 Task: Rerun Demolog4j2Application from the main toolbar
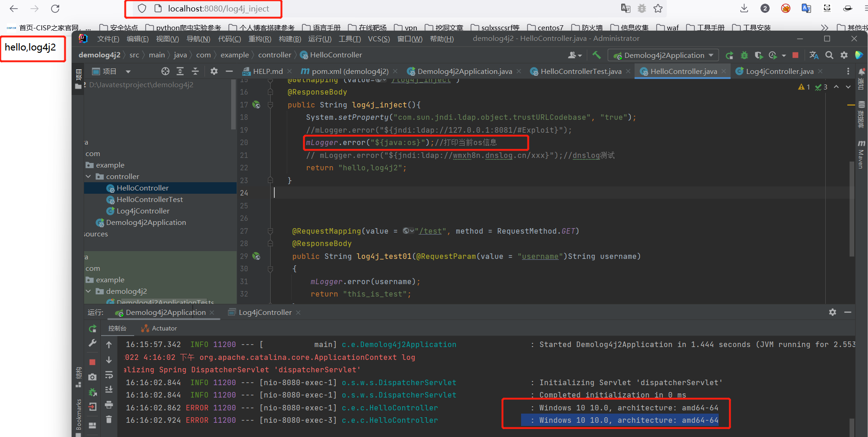tap(729, 56)
